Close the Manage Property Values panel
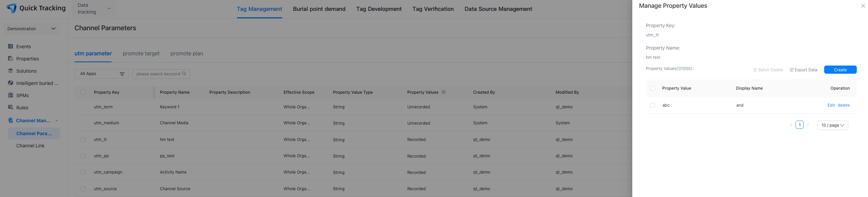The image size is (868, 197). pyautogui.click(x=863, y=6)
